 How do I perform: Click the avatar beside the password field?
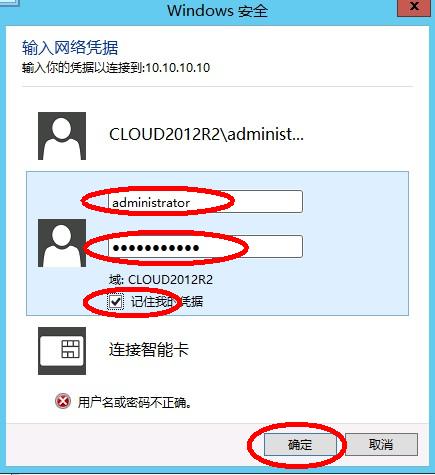pyautogui.click(x=62, y=243)
